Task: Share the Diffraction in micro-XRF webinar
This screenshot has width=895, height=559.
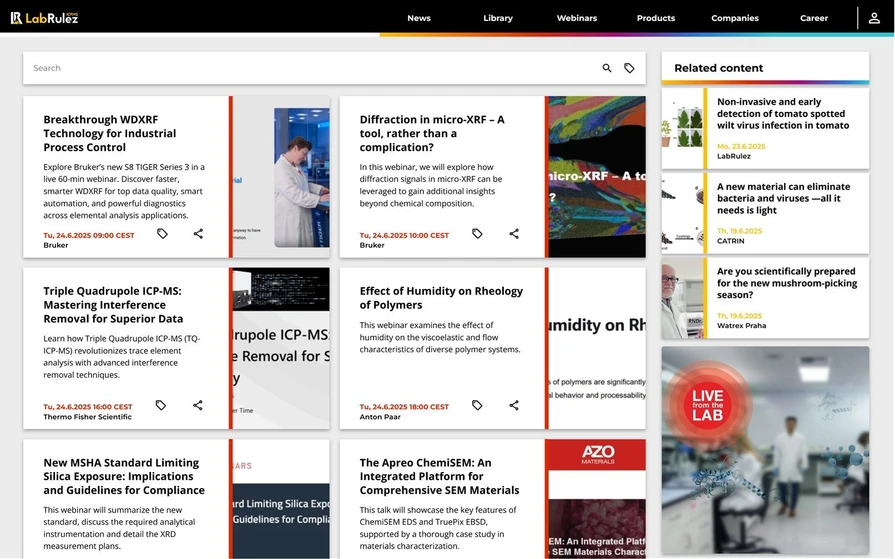Action: [x=514, y=234]
